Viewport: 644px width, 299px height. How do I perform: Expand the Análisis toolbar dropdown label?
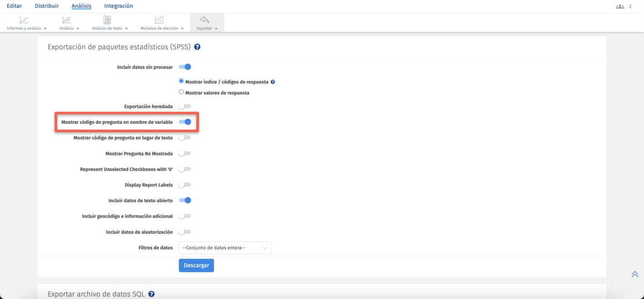(70, 28)
